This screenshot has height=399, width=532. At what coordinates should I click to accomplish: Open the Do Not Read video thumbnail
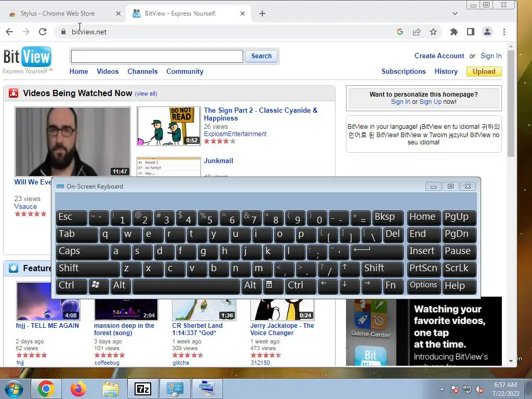(x=169, y=126)
